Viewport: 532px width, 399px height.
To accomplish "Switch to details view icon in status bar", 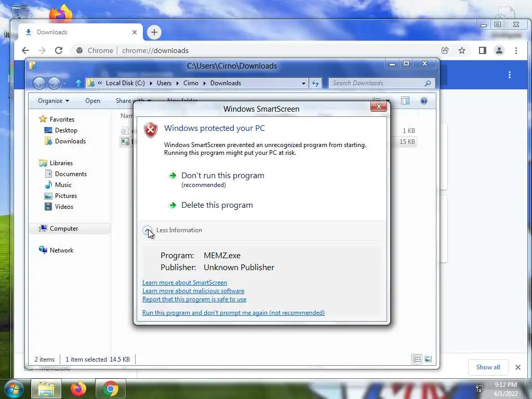I will [417, 359].
